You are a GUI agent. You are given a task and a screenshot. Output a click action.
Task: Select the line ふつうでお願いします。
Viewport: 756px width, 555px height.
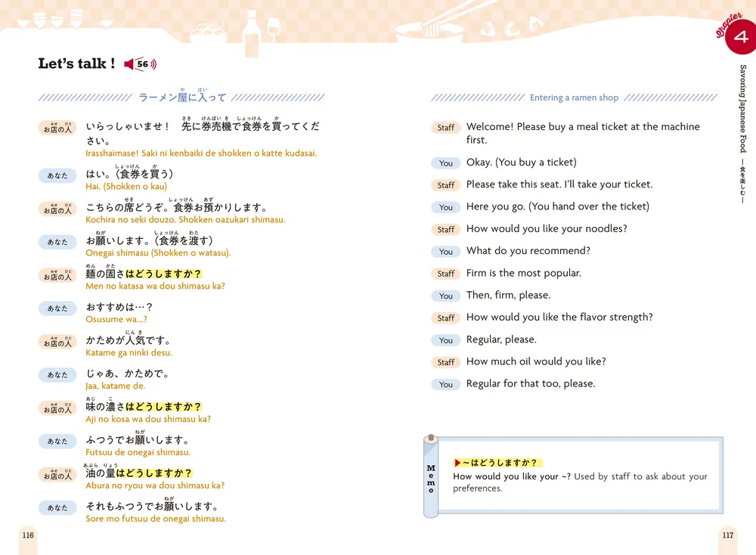tap(138, 439)
